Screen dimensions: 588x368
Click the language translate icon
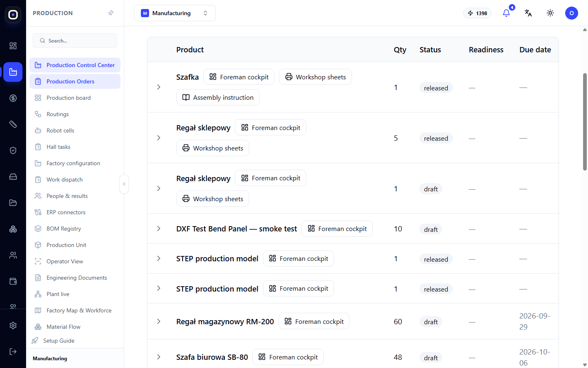[x=528, y=13]
